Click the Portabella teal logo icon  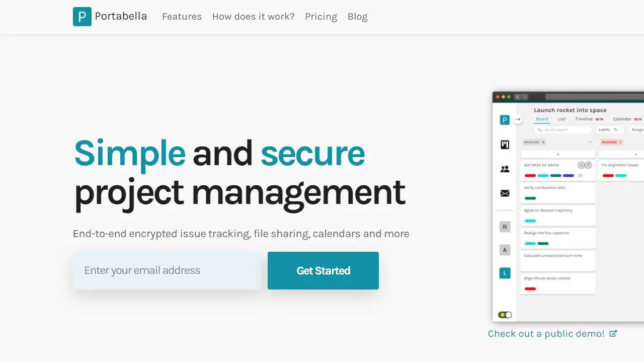coord(82,17)
